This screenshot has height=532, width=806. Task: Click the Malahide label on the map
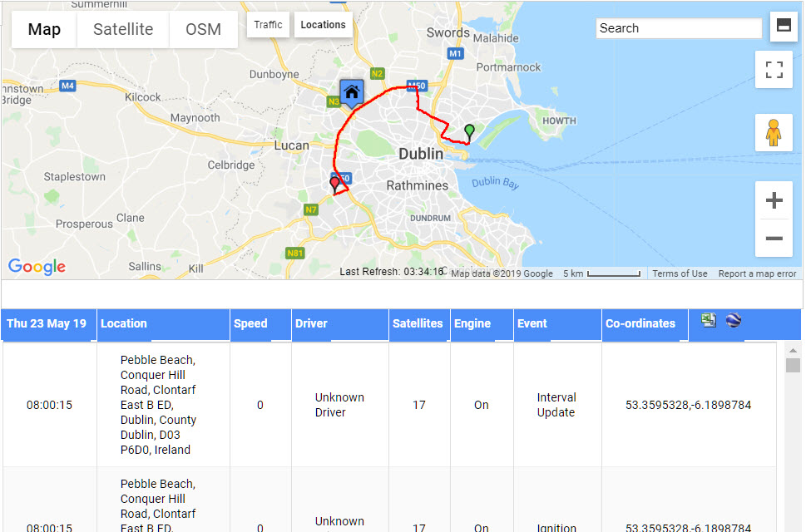click(x=496, y=38)
